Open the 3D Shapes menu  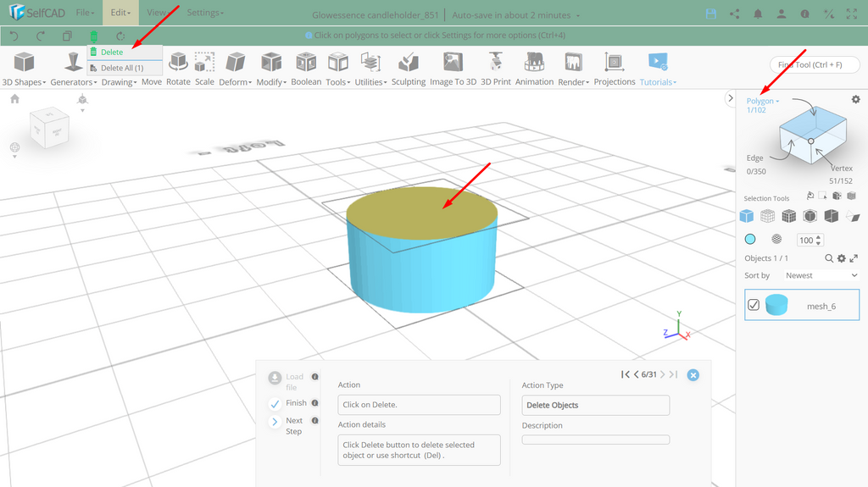(x=24, y=69)
